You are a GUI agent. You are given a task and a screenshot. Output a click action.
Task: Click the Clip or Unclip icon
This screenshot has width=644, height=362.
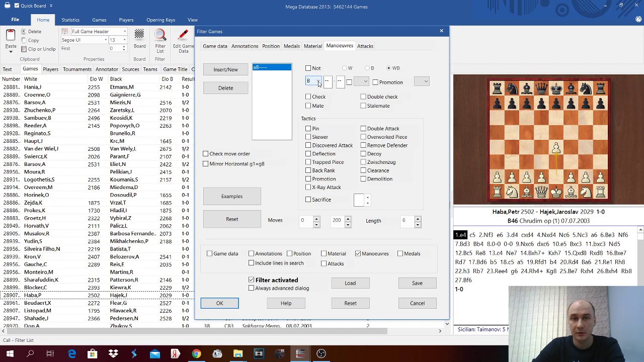coord(24,49)
